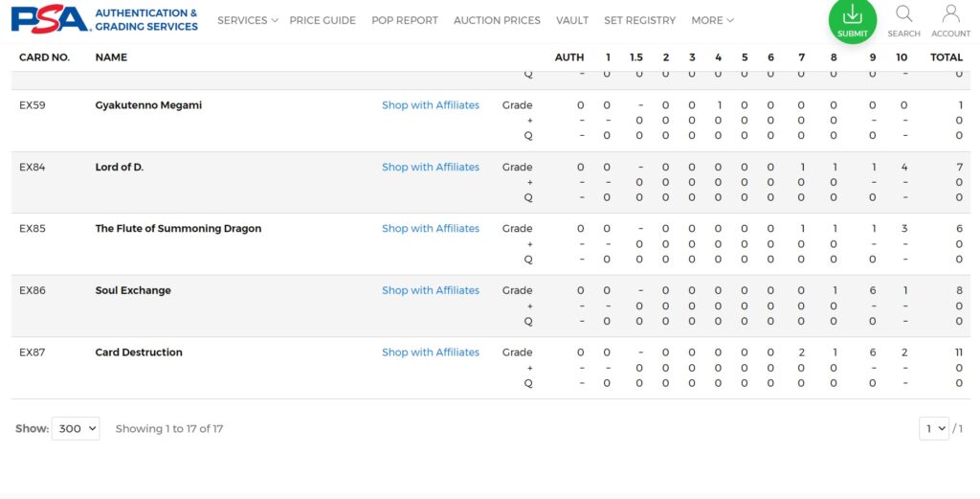Image resolution: width=980 pixels, height=499 pixels.
Task: Navigate to Vault
Action: coord(572,20)
